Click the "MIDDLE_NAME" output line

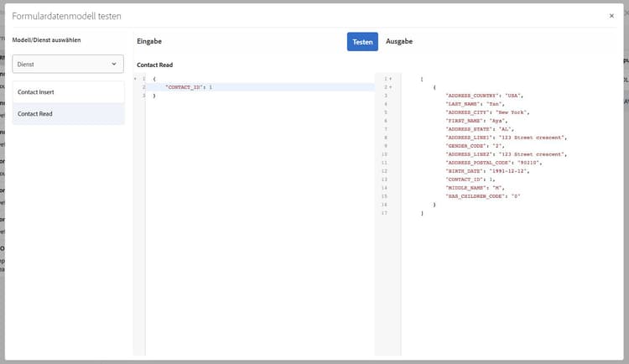[475, 188]
